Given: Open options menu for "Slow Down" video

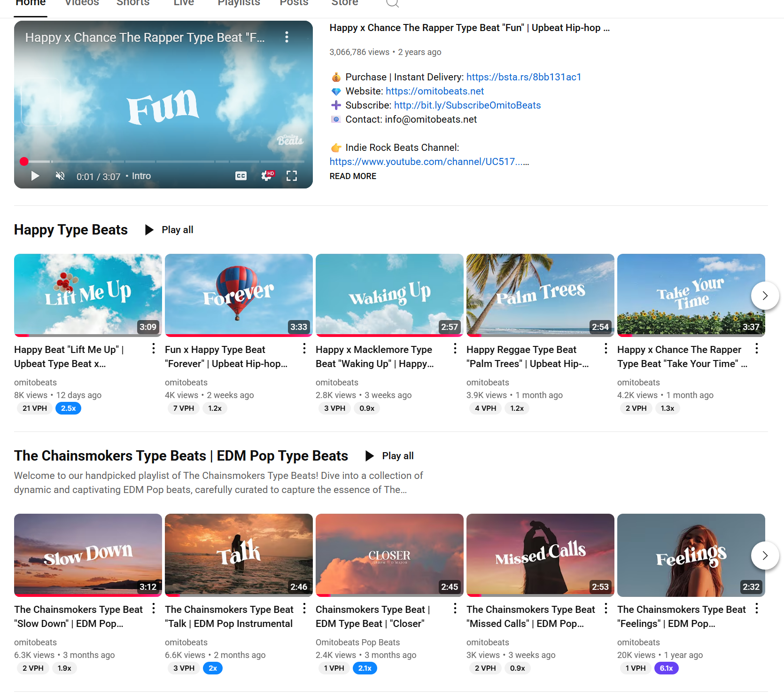Looking at the screenshot, I should coord(154,609).
